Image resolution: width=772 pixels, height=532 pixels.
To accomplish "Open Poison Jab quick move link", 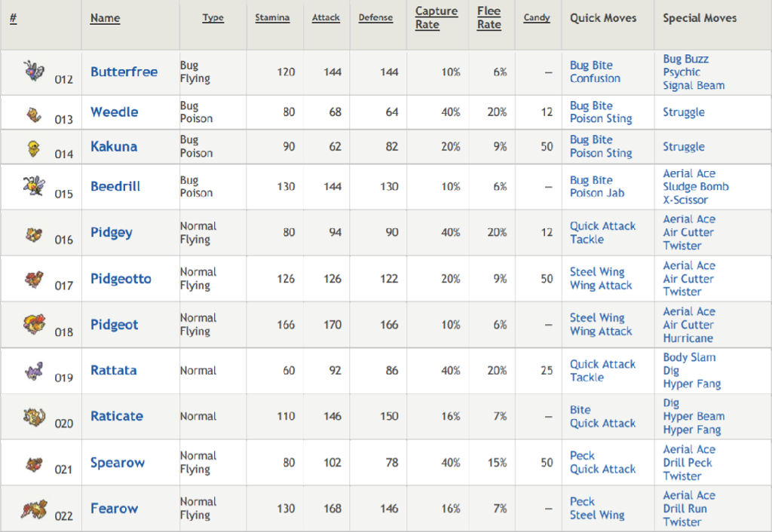I will coord(597,193).
